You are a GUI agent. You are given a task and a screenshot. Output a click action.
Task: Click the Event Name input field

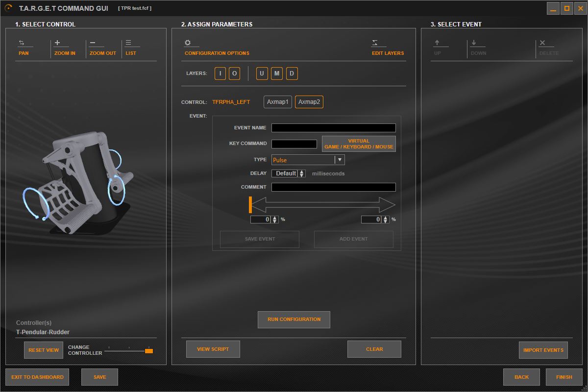[x=333, y=128]
